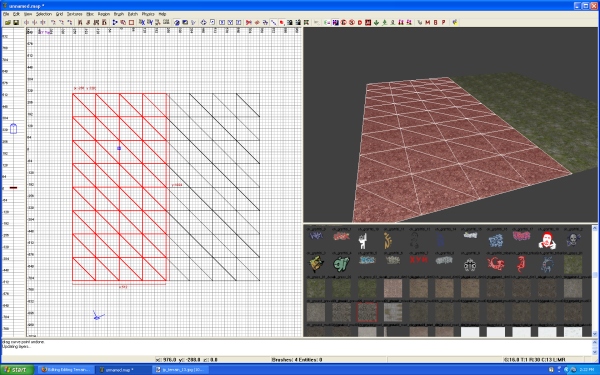
Task: Open the Selection menu
Action: tap(44, 14)
